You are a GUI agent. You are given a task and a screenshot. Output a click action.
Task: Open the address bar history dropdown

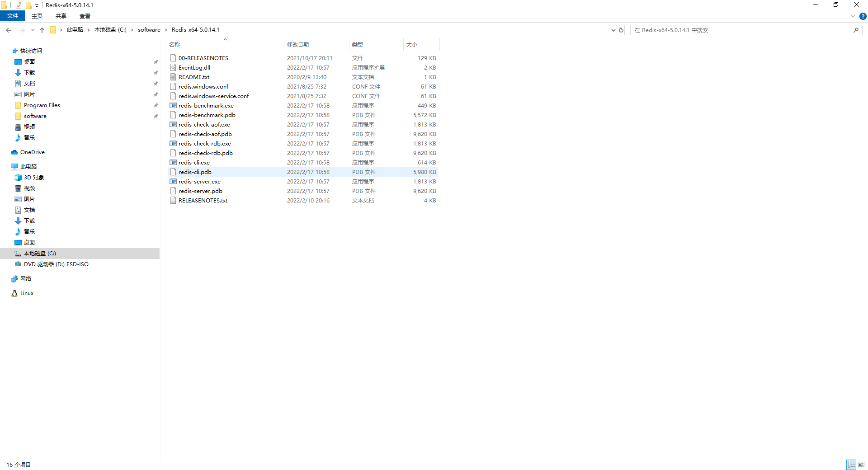pos(613,30)
